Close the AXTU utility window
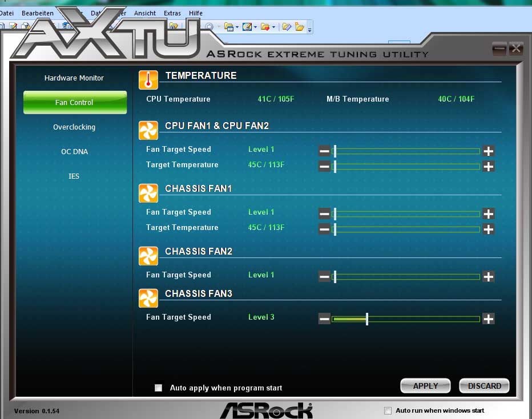The height and width of the screenshot is (419, 532). click(x=515, y=49)
